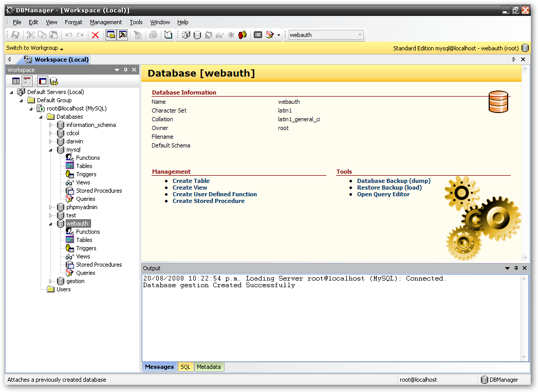Select Triggers under the webauth database
Screen dimensions: 538x392
[x=86, y=248]
